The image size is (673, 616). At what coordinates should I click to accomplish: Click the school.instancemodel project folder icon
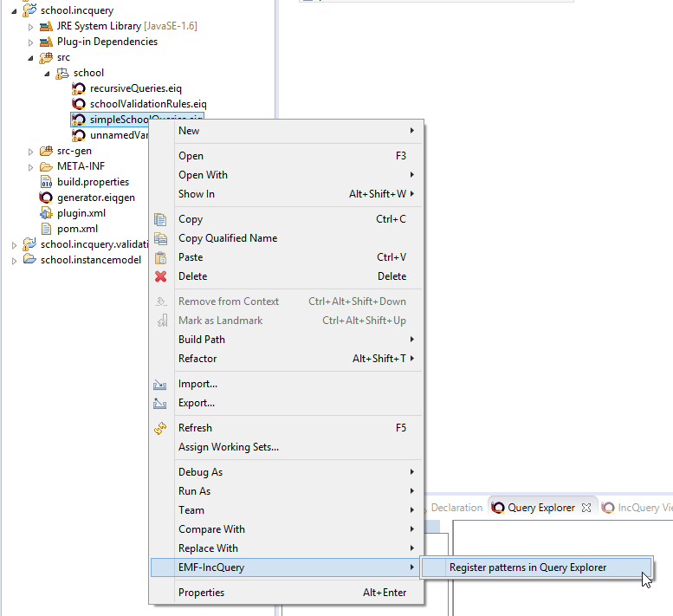(29, 260)
